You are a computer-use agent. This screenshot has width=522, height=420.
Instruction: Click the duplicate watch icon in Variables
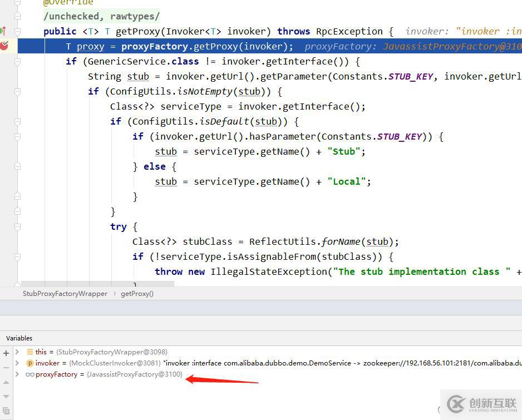click(x=6, y=411)
